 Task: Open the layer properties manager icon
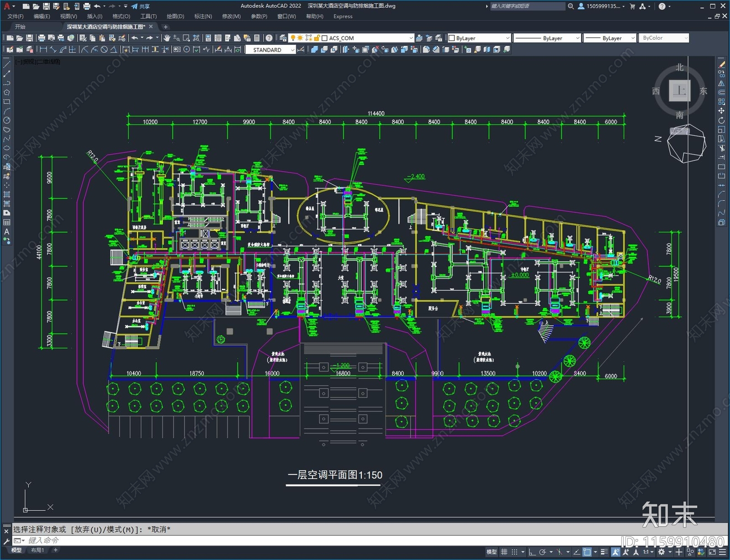[283, 38]
